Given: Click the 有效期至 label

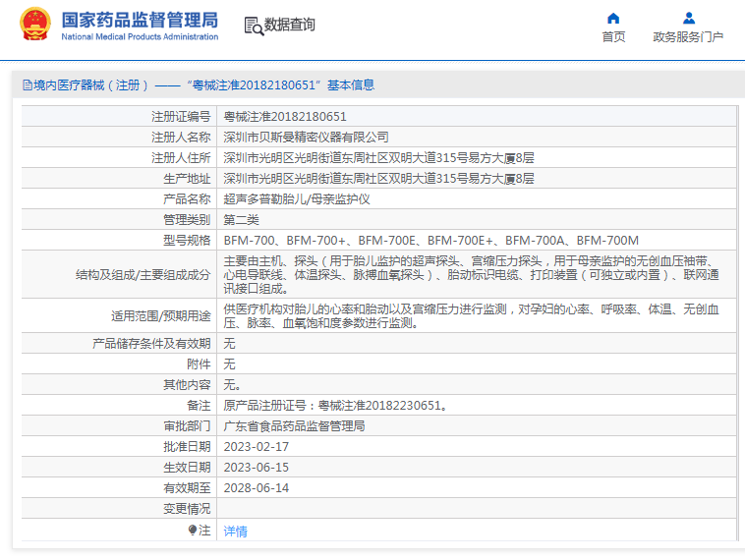Looking at the screenshot, I should click(187, 488).
